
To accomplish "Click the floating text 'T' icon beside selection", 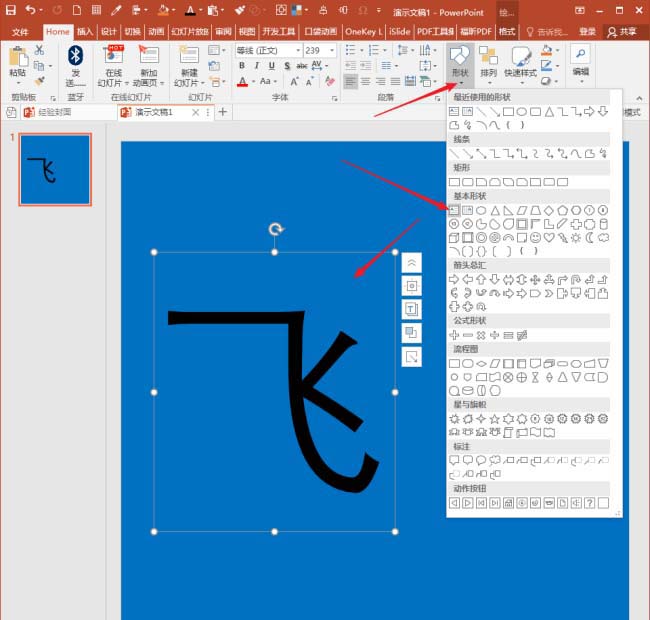I will pyautogui.click(x=411, y=309).
